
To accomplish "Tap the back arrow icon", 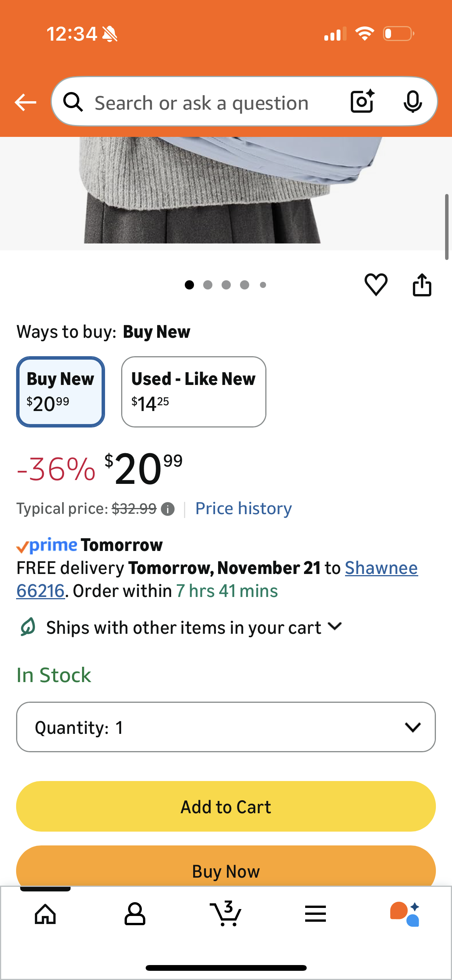I will tap(25, 102).
